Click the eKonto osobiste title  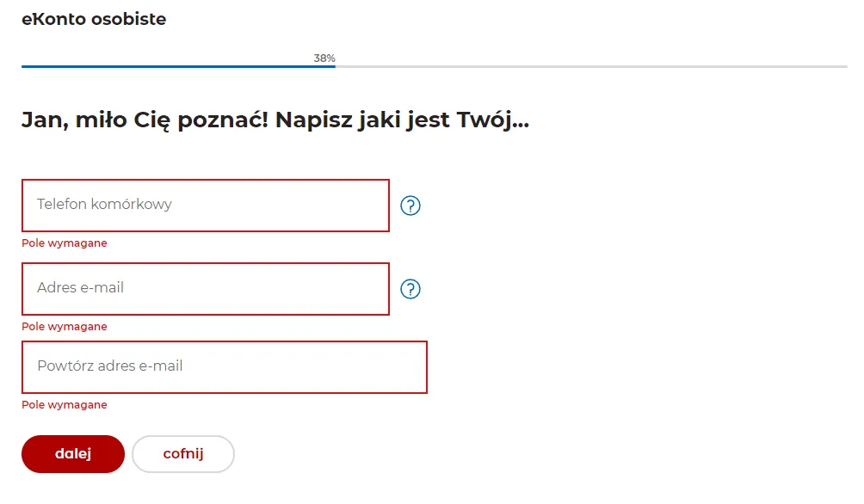tap(94, 19)
